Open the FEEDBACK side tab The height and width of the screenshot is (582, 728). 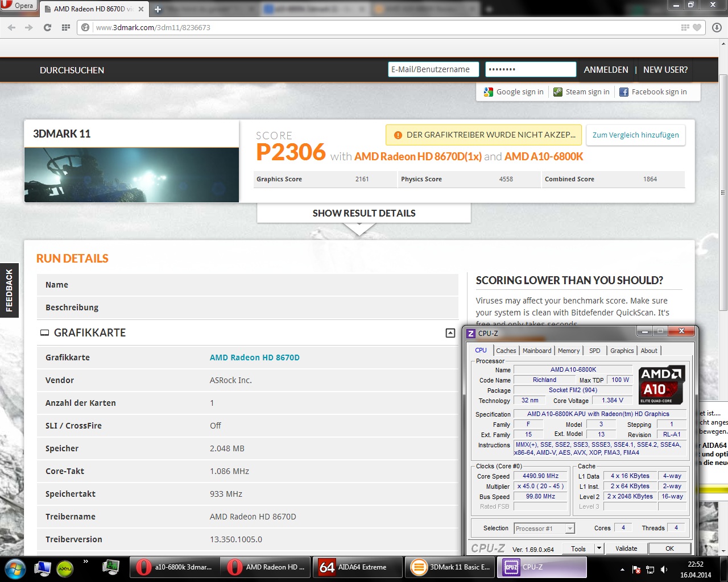(x=9, y=290)
